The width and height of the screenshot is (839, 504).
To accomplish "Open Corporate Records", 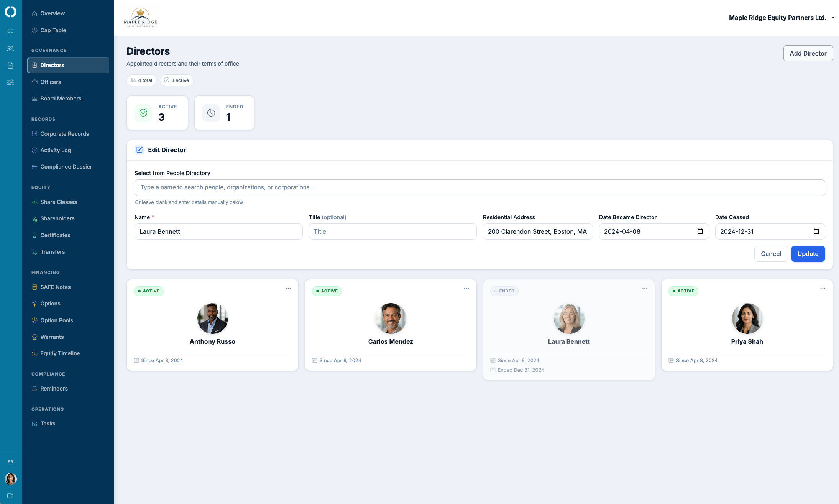I will (68, 134).
